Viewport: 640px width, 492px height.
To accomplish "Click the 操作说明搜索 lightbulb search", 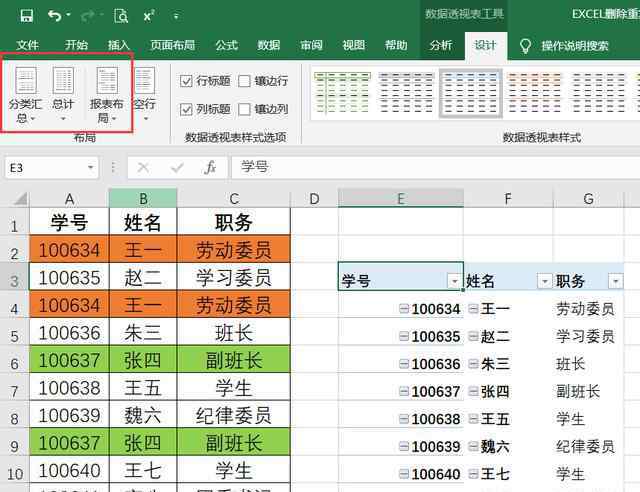I will [x=563, y=45].
